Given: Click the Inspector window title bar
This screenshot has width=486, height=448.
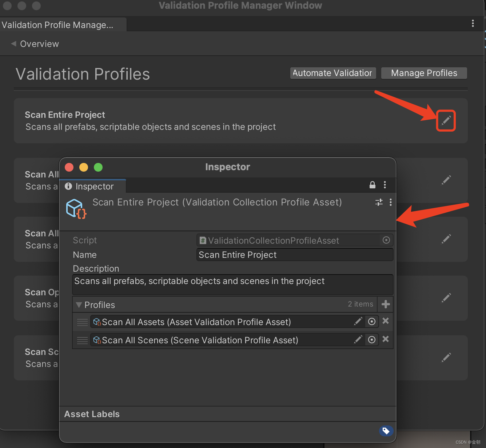Looking at the screenshot, I should pos(227,167).
